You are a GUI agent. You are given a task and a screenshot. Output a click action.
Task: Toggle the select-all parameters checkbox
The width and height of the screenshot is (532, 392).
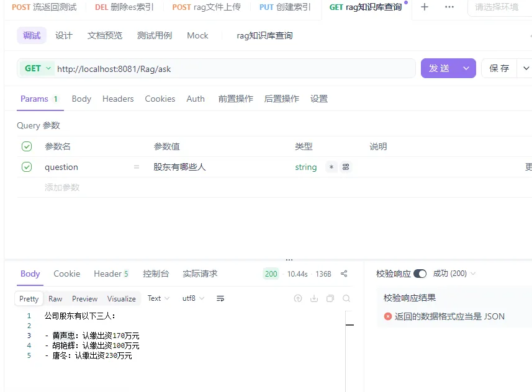click(27, 146)
